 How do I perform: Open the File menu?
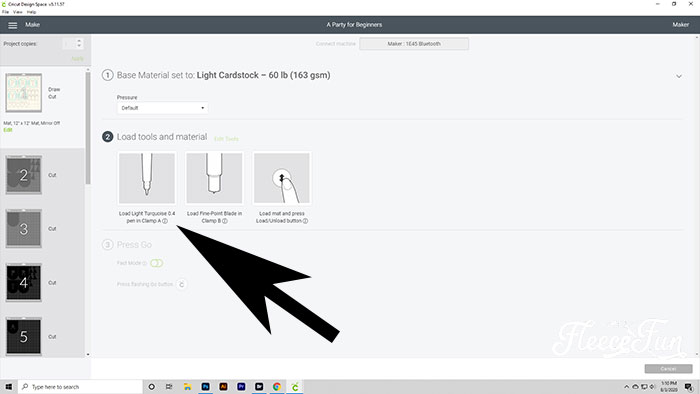[x=5, y=12]
